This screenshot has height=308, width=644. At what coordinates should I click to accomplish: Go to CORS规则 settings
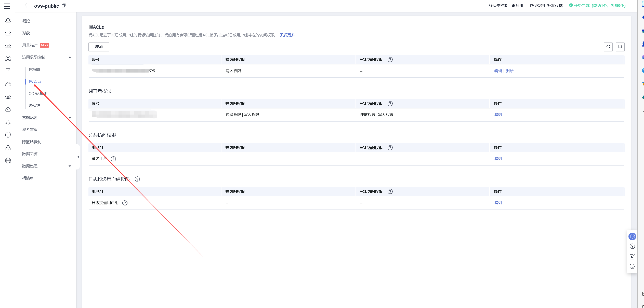38,94
